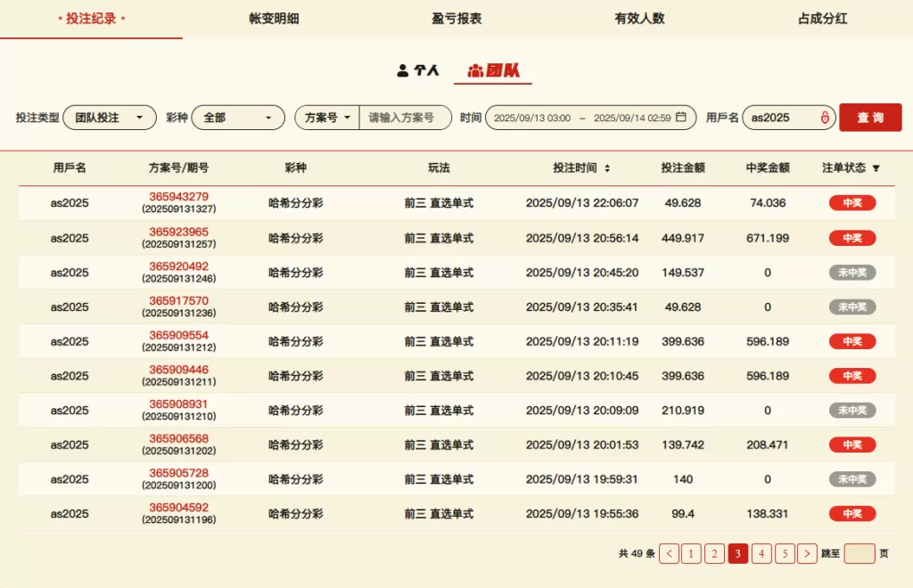Switch to 个人 personal view

pos(418,70)
